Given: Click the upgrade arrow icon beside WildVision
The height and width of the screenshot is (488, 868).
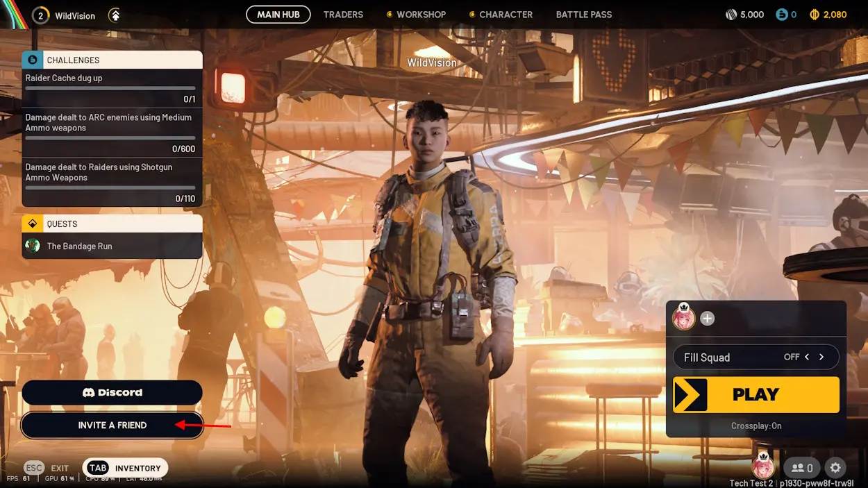Looking at the screenshot, I should (115, 15).
